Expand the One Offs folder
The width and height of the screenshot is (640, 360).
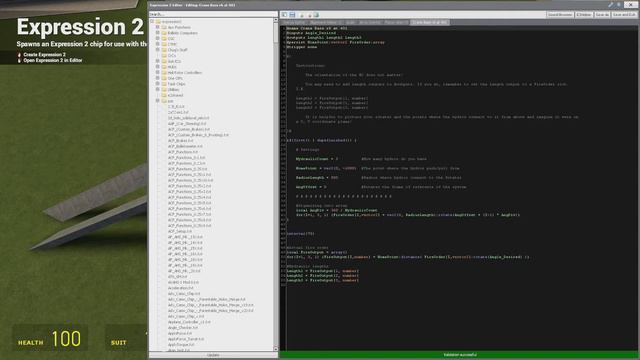(x=158, y=78)
